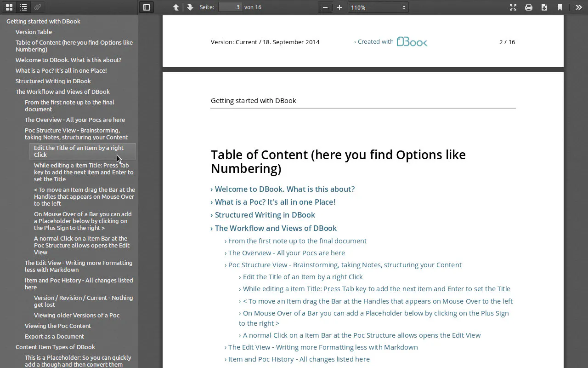
Task: Show the thumbnails view in sidebar
Action: click(9, 7)
